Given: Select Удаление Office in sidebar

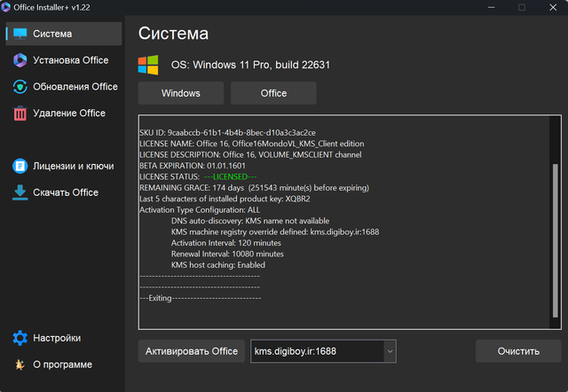Looking at the screenshot, I should click(x=64, y=114).
